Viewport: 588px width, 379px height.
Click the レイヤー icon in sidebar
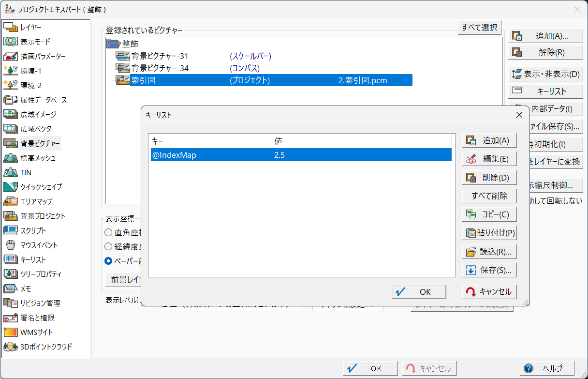[x=11, y=27]
